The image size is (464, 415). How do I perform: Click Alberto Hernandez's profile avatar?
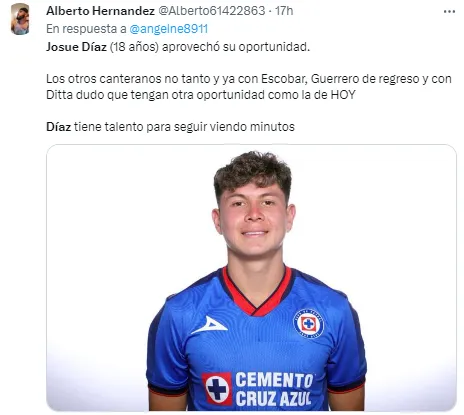coord(20,19)
